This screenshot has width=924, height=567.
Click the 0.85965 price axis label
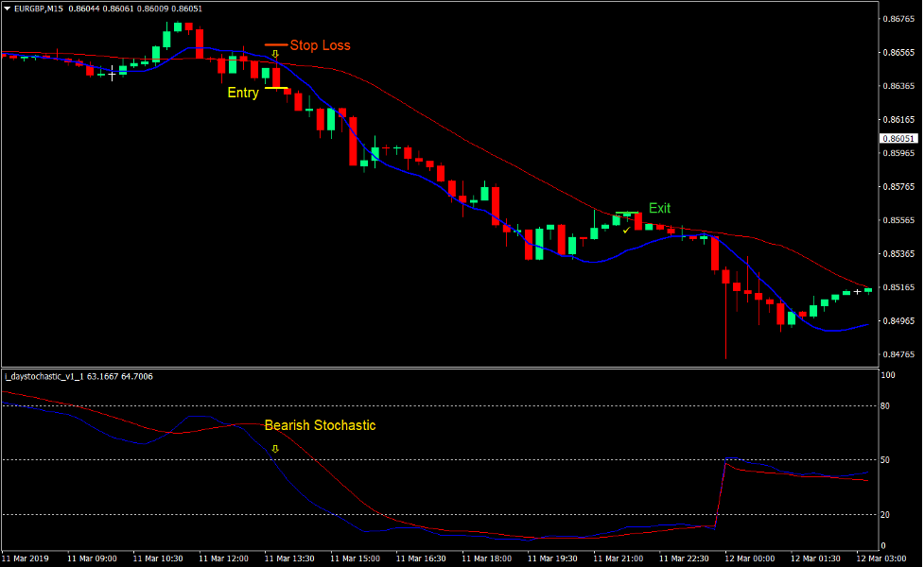pos(898,153)
